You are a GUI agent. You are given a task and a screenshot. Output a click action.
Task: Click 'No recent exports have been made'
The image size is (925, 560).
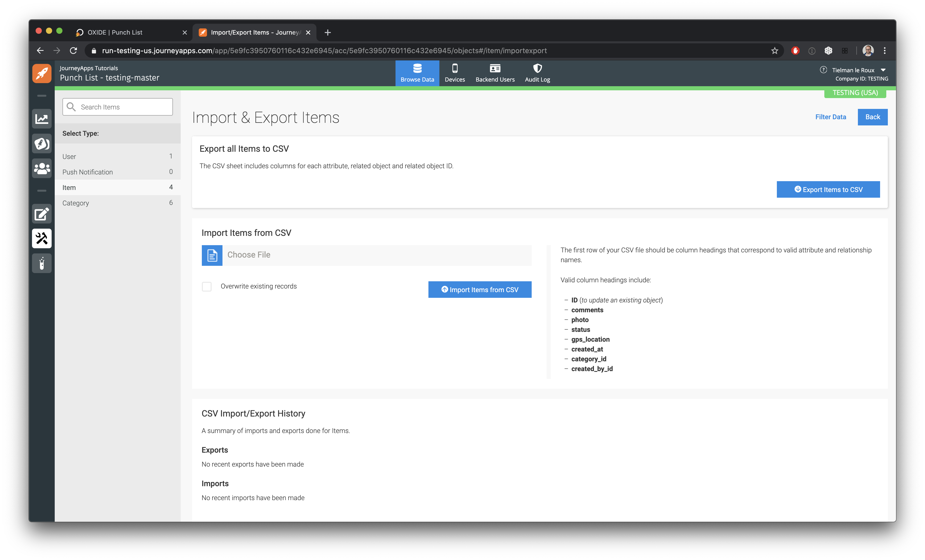[253, 464]
